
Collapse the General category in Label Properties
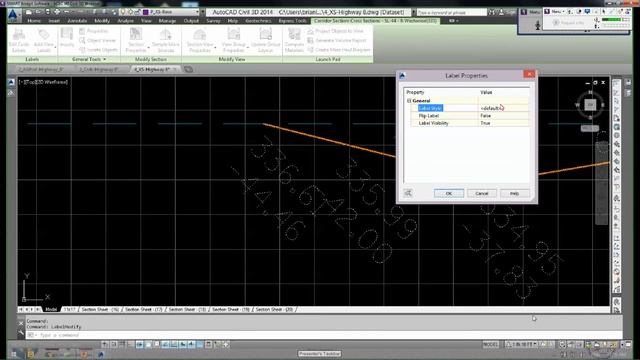pyautogui.click(x=409, y=101)
